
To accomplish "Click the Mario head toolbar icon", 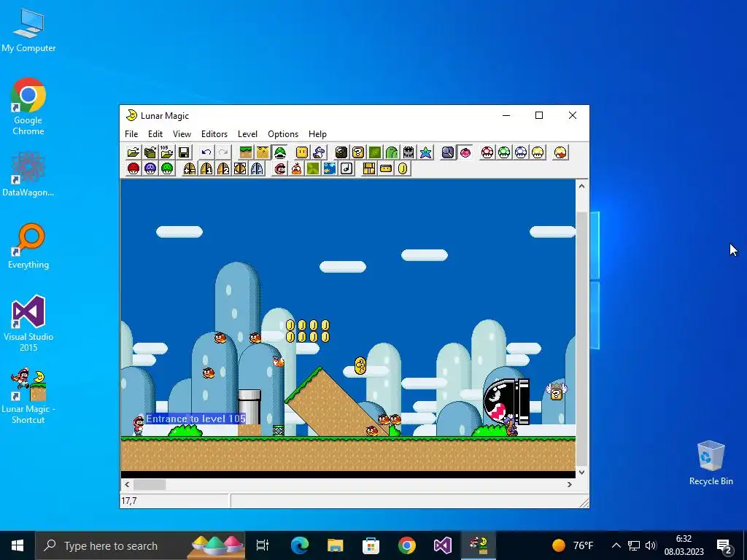I will click(x=279, y=168).
